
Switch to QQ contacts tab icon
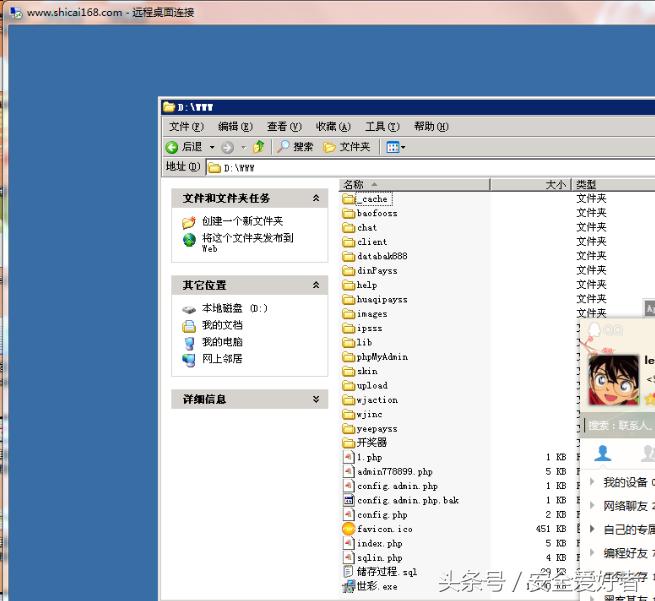point(603,453)
